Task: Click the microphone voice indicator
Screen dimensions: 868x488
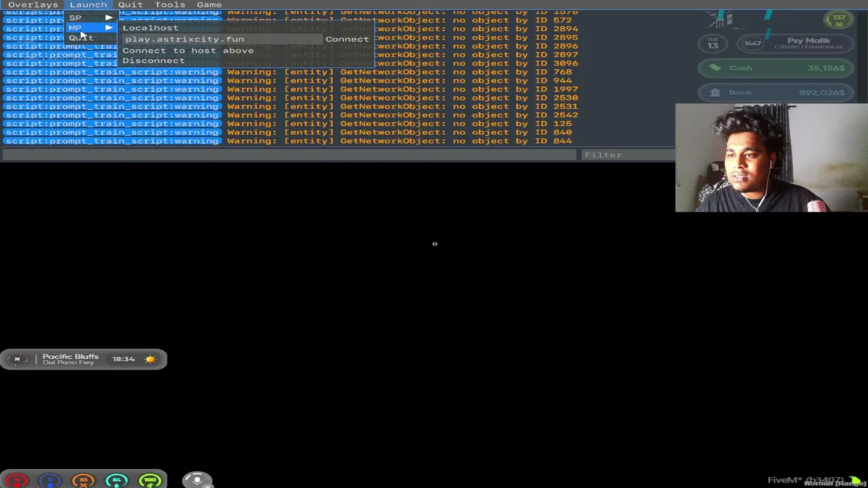Action: coord(197,480)
